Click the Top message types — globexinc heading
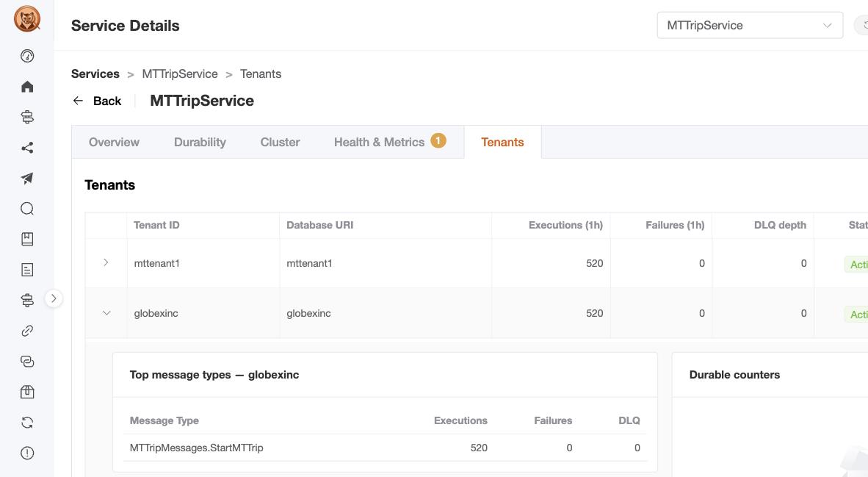 point(214,375)
